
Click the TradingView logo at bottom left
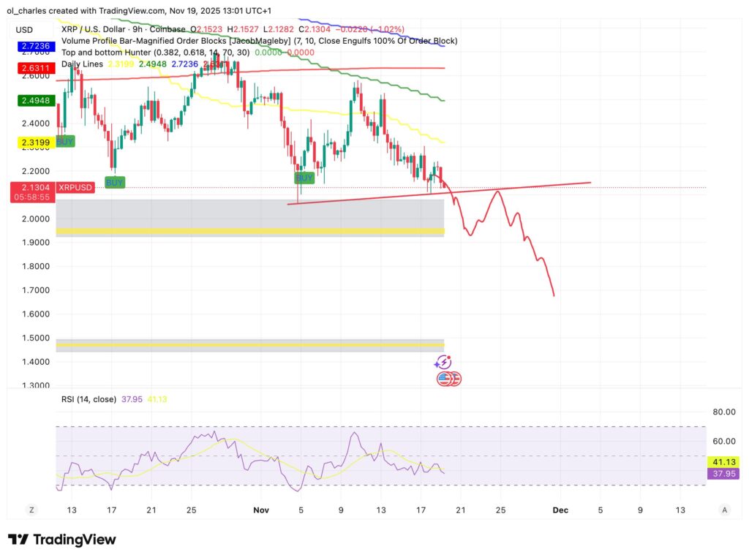(62, 540)
